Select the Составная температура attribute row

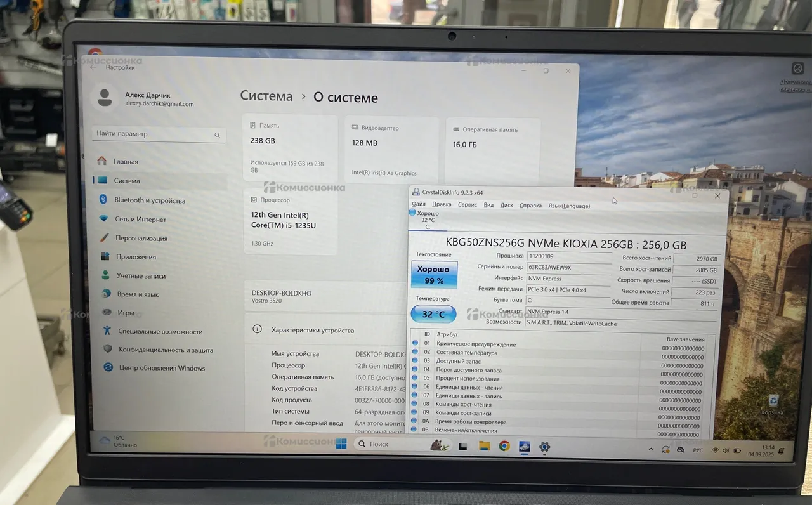pyautogui.click(x=558, y=353)
